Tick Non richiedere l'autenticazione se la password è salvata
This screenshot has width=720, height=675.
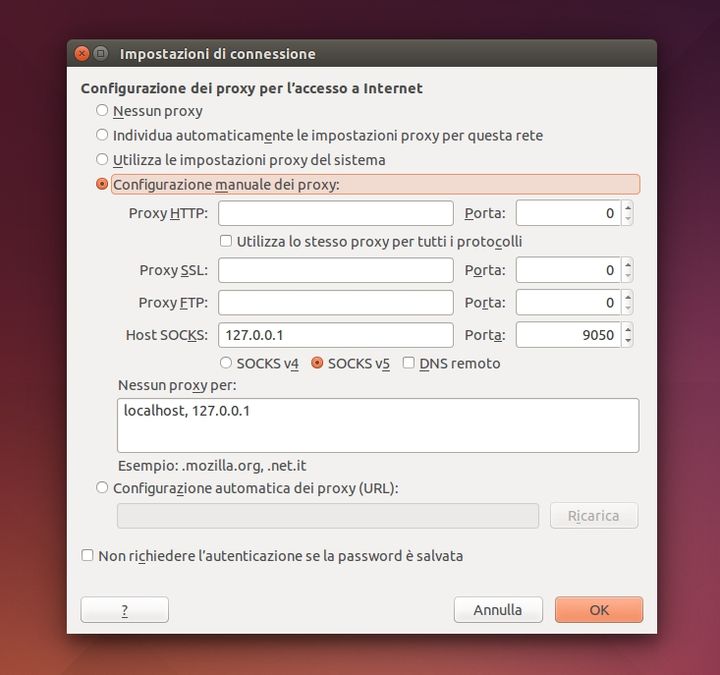click(x=87, y=555)
